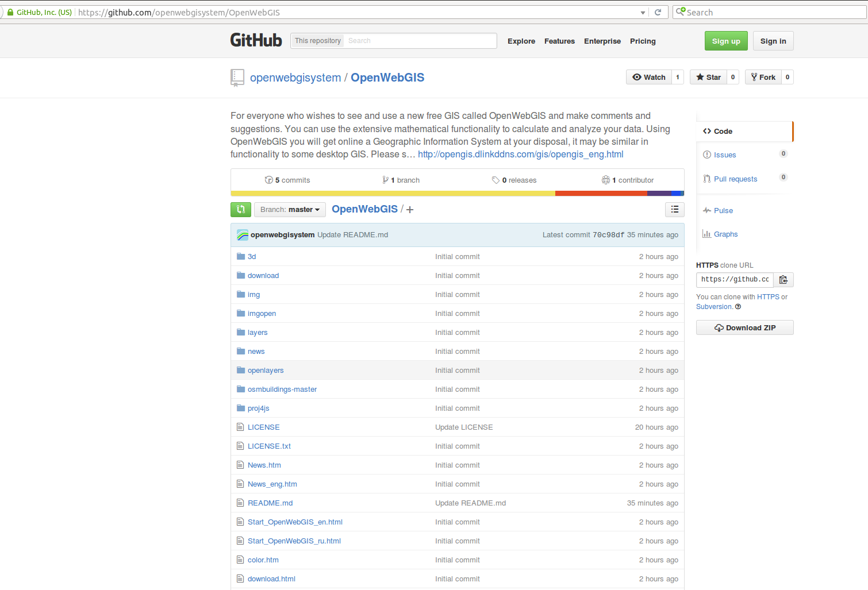Click the red language bar segment
The height and width of the screenshot is (590, 868).
pos(601,194)
